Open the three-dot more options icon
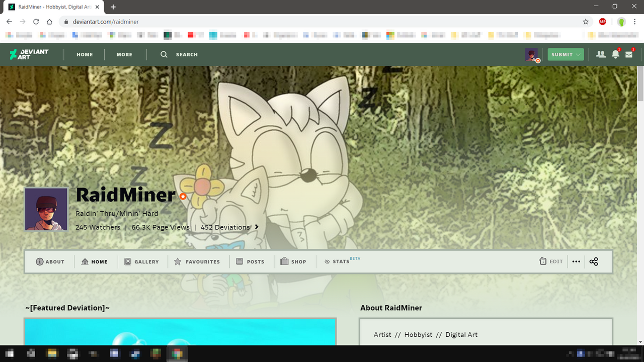The height and width of the screenshot is (362, 644). (x=576, y=261)
